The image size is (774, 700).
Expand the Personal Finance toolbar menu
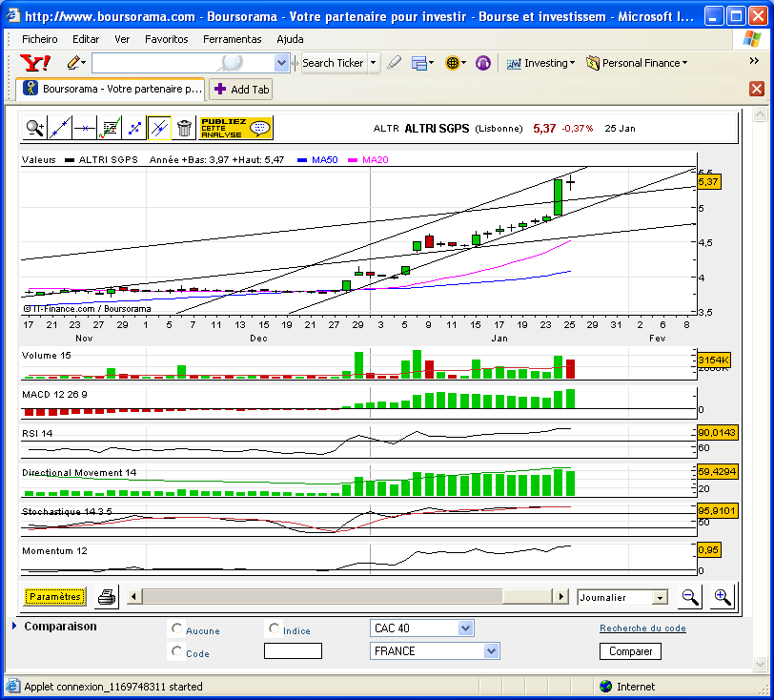click(637, 63)
